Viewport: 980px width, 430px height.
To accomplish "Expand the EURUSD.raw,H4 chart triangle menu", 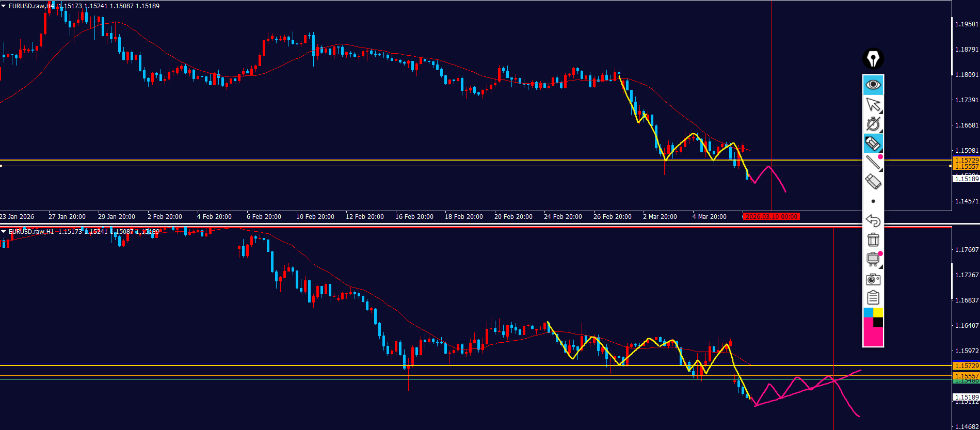I will (x=4, y=6).
